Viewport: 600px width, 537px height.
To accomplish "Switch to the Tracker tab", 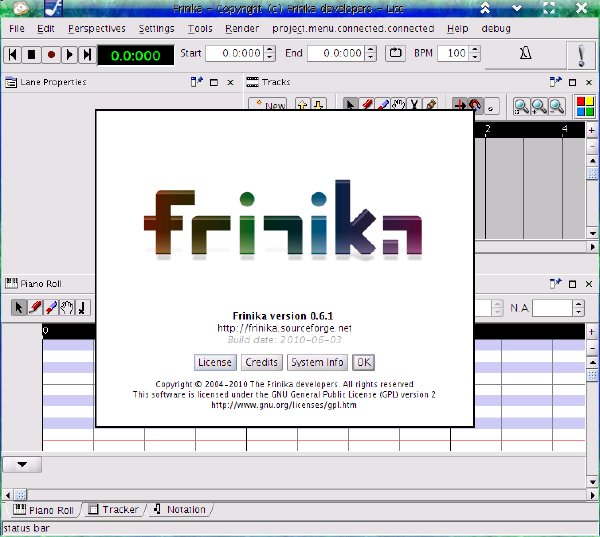I will (114, 509).
